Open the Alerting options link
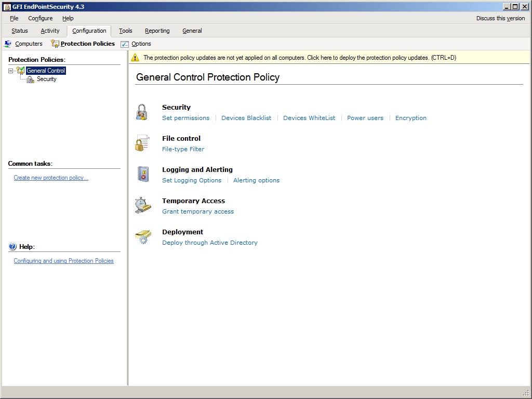Viewport: 532px width, 399px height. pyautogui.click(x=257, y=180)
